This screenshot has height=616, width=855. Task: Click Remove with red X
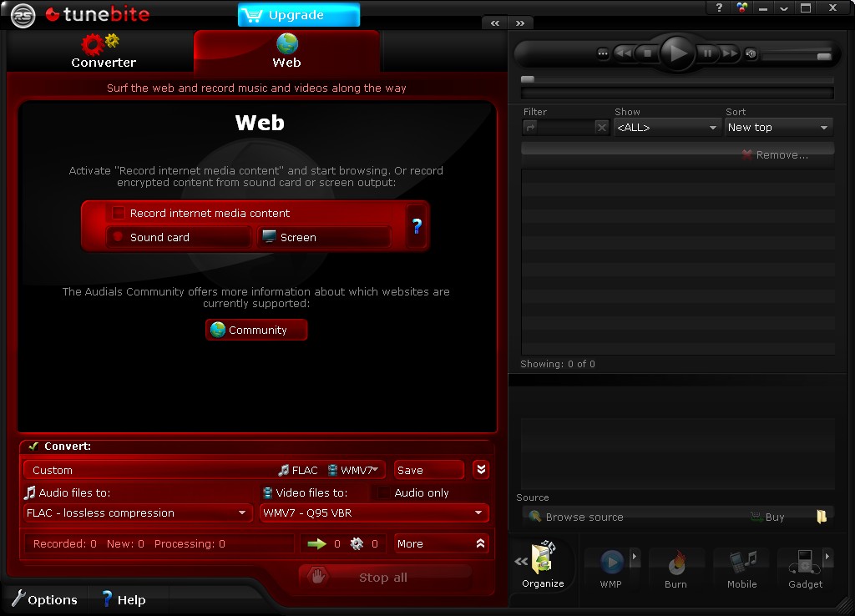point(775,154)
